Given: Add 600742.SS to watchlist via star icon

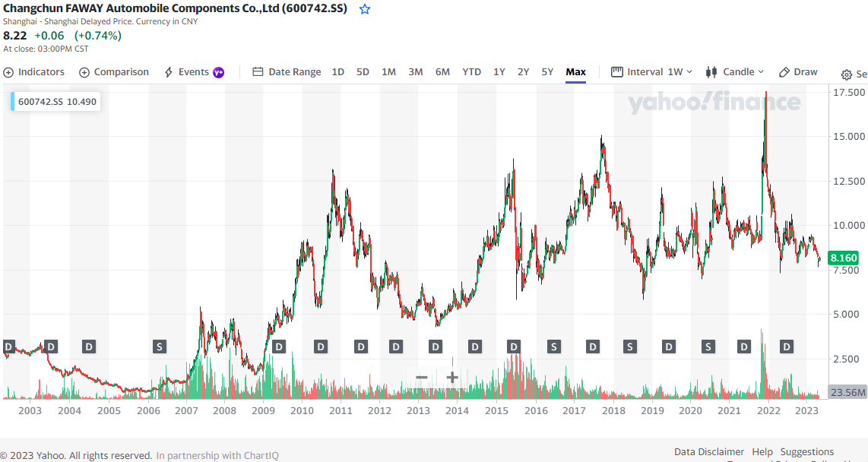Looking at the screenshot, I should 365,9.
